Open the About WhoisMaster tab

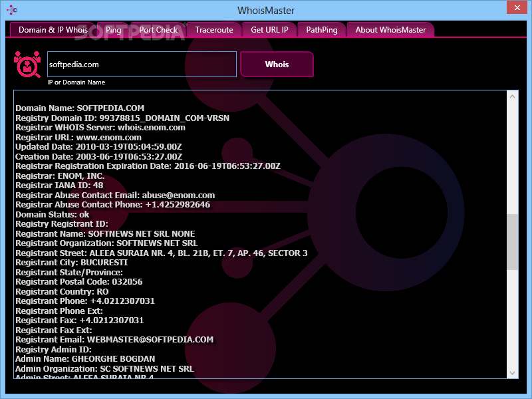point(390,30)
